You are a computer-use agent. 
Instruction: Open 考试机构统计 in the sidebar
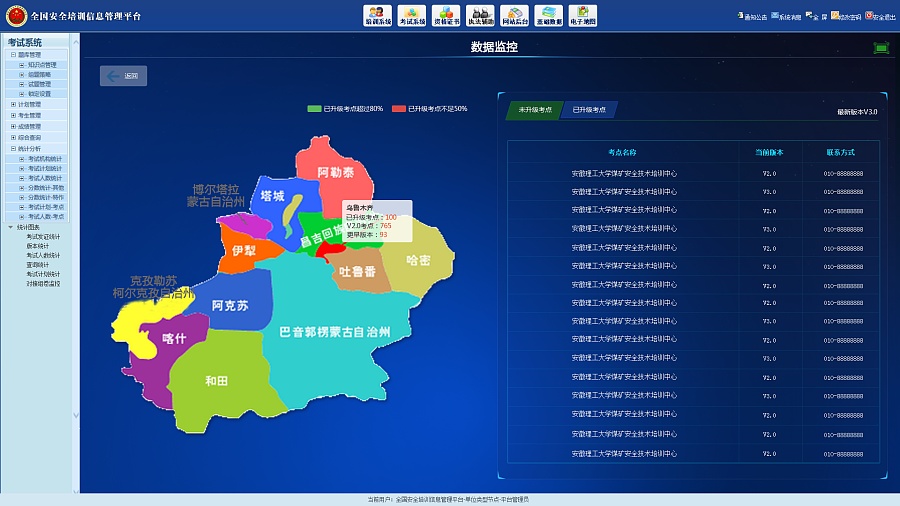coord(45,159)
